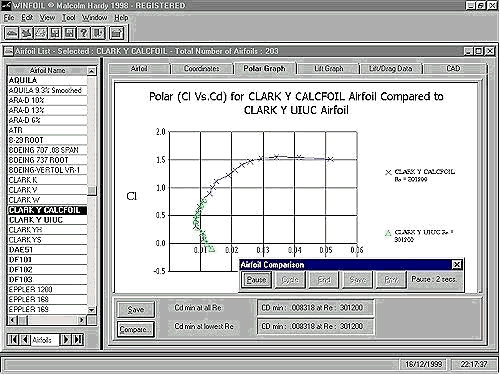Screen dimensions: 500x375
Task: Open the Tool menu
Action: coord(69,18)
